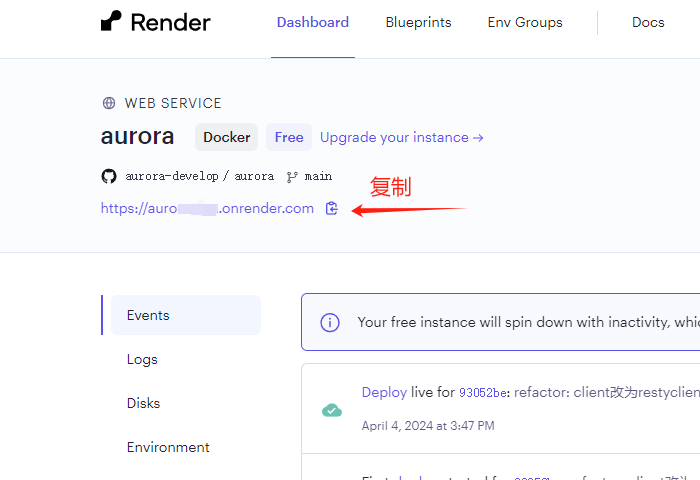Viewport: 700px width, 480px height.
Task: Click the GitHub octocat icon
Action: click(109, 176)
